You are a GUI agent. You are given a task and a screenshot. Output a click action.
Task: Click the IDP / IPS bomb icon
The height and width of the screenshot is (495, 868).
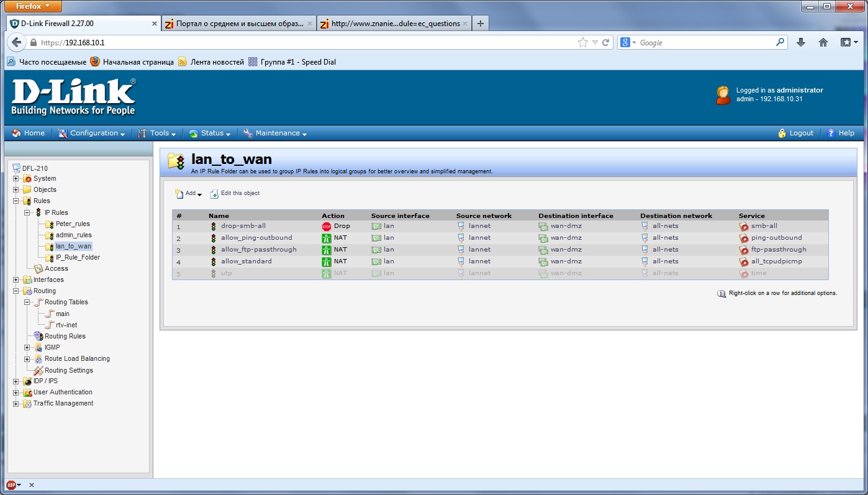coord(28,381)
